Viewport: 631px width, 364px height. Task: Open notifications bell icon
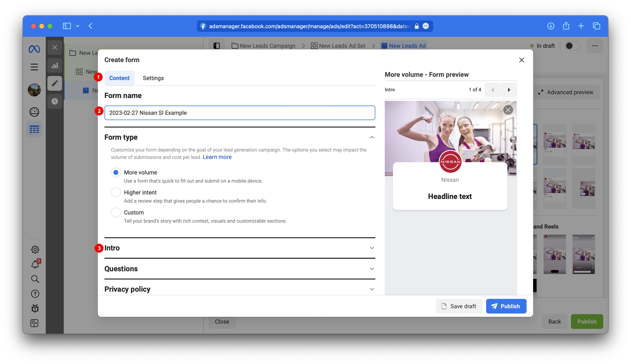click(x=35, y=264)
